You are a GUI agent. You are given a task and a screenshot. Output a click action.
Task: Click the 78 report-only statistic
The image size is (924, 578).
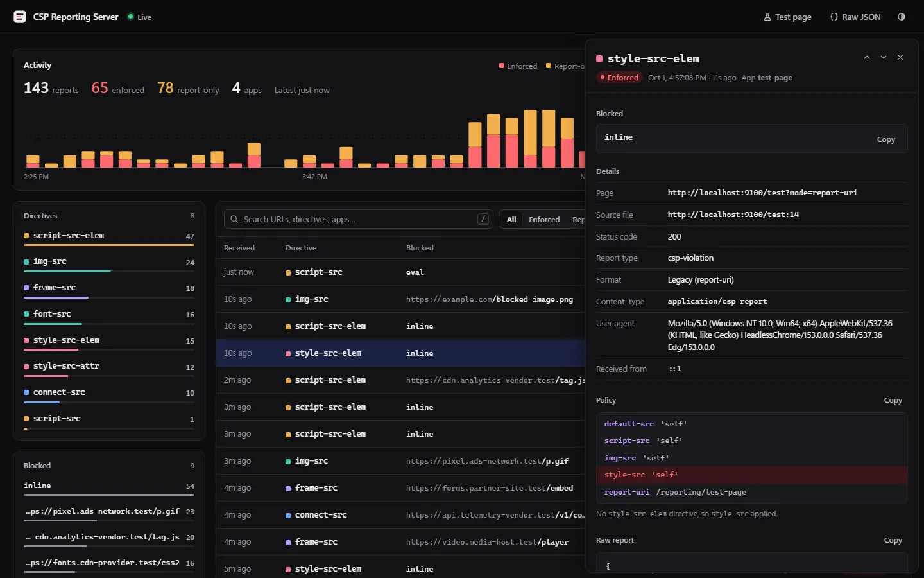[x=189, y=88]
